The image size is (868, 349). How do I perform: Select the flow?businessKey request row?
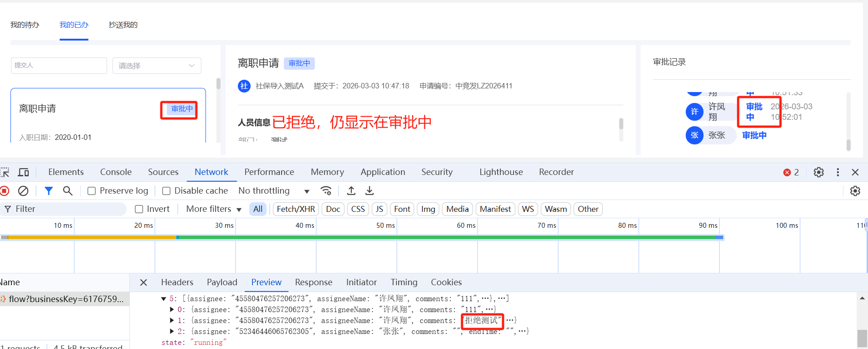point(65,299)
